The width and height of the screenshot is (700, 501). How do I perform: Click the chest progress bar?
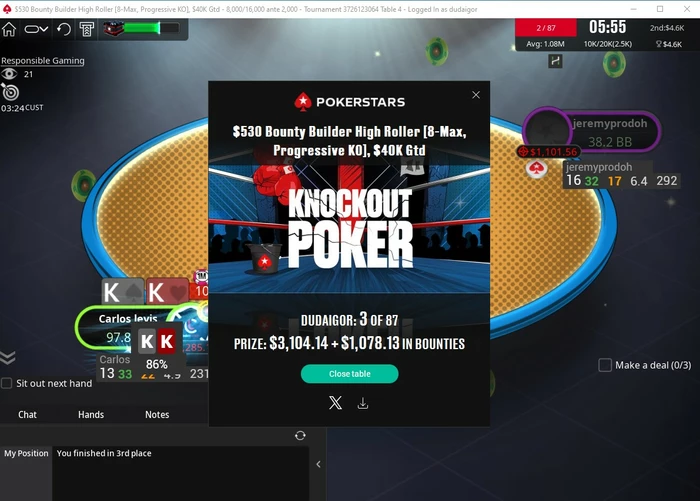pos(142,29)
